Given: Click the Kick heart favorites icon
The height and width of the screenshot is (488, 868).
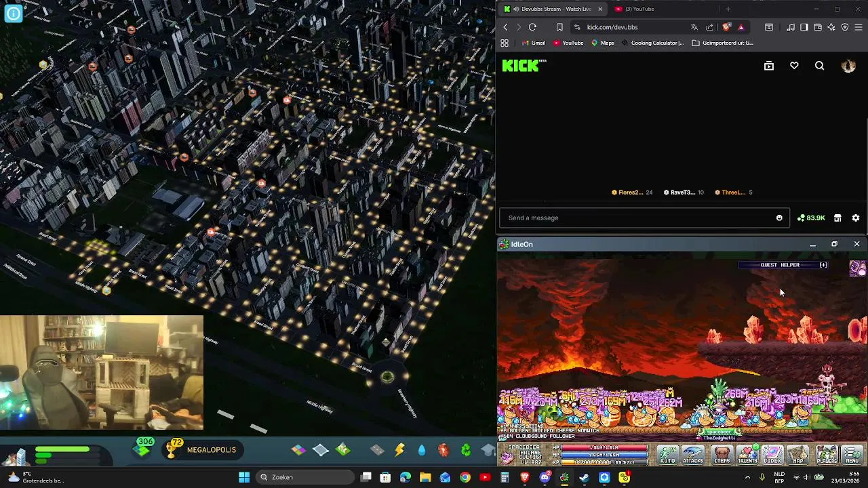Looking at the screenshot, I should tap(794, 66).
